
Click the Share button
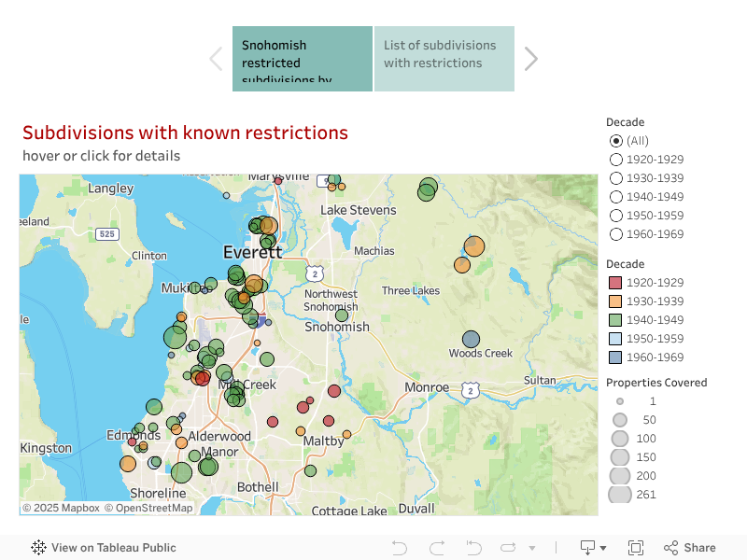click(690, 548)
